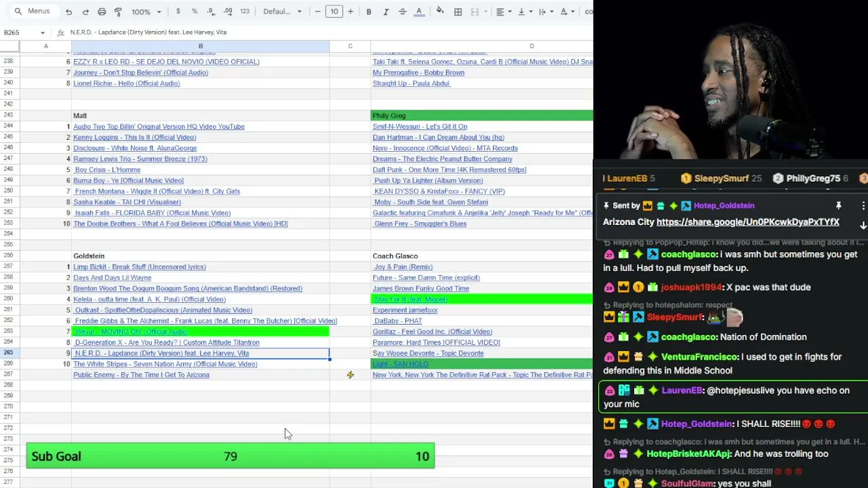Activate the paint format tool

(118, 12)
